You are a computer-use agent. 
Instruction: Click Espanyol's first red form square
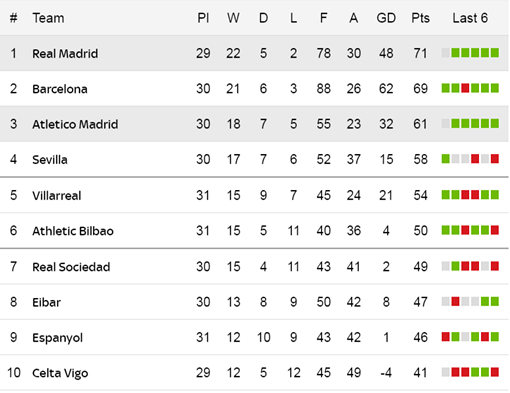click(x=446, y=337)
